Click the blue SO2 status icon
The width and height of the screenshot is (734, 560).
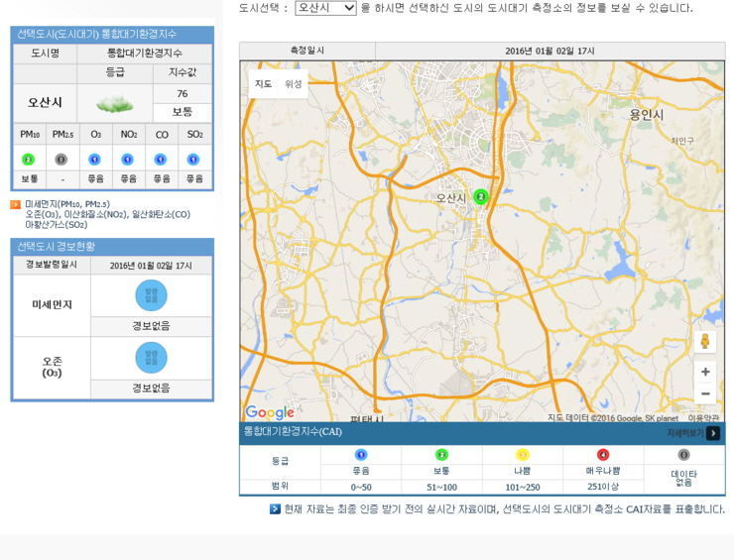193,160
